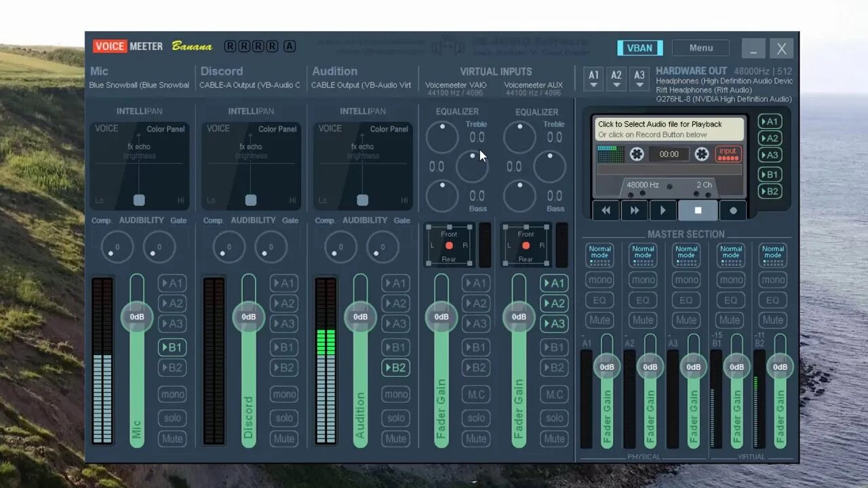Click master B1 fader 0dB knob
868x488 pixels.
point(736,367)
